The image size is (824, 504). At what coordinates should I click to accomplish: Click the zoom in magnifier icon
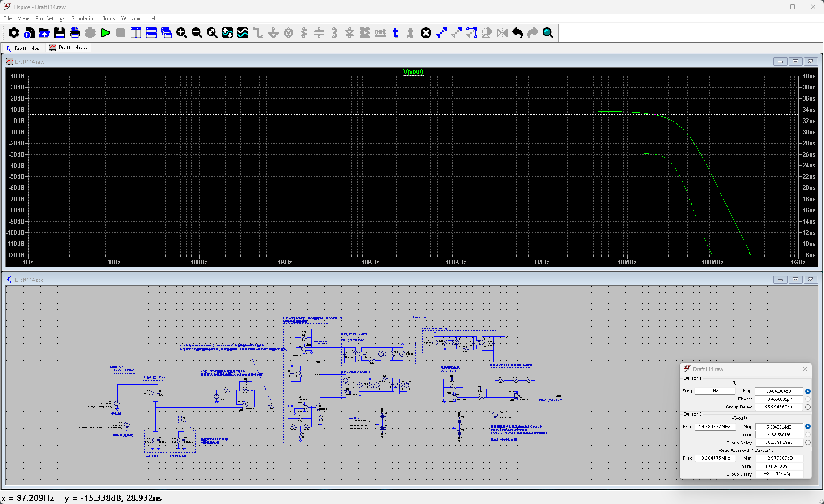(x=181, y=33)
